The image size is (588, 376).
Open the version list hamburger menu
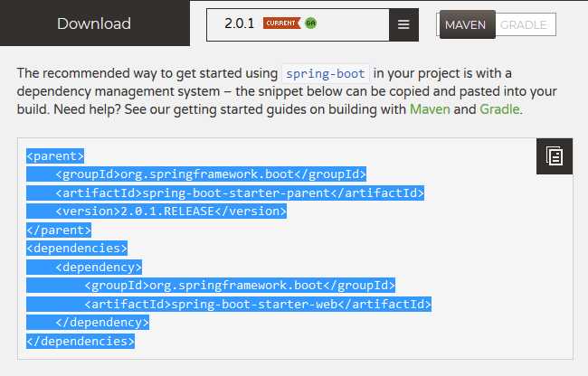click(403, 24)
